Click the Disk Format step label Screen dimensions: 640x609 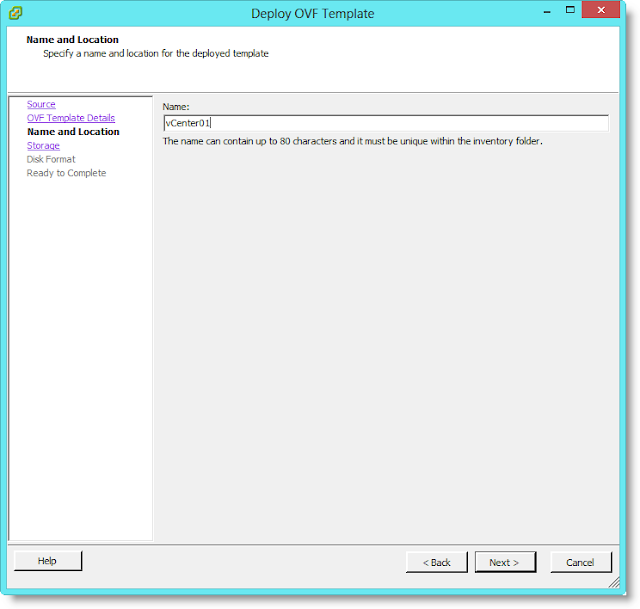point(51,159)
